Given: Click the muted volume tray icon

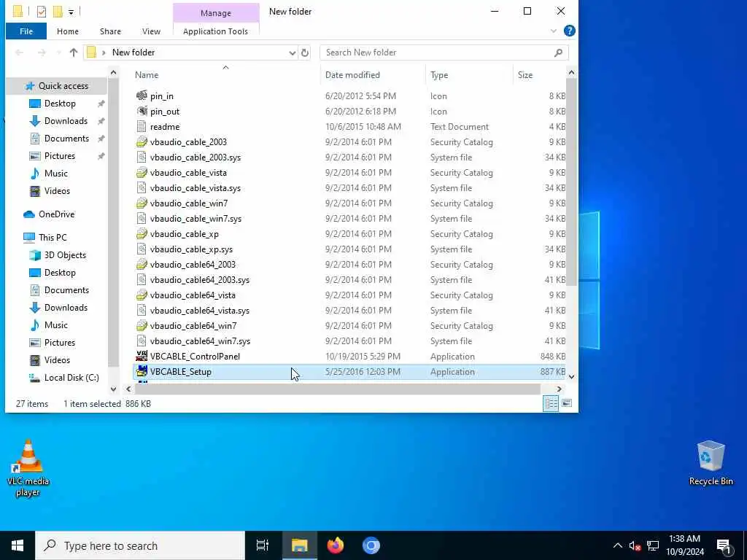Looking at the screenshot, I should pyautogui.click(x=635, y=545).
